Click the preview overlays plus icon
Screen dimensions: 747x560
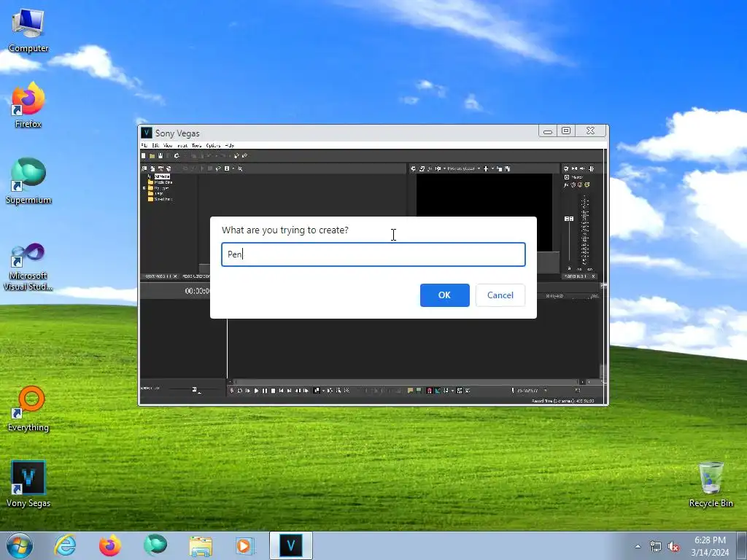(x=486, y=168)
